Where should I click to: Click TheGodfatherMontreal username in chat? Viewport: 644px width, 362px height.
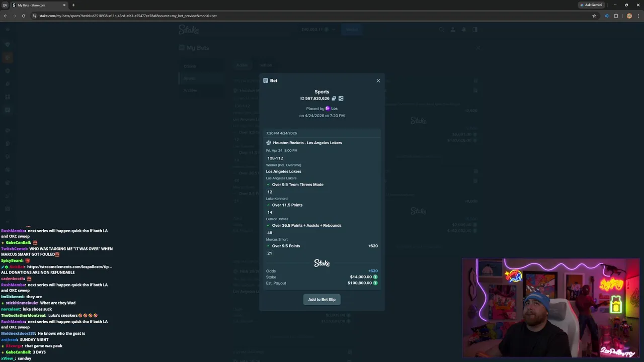coord(23,315)
